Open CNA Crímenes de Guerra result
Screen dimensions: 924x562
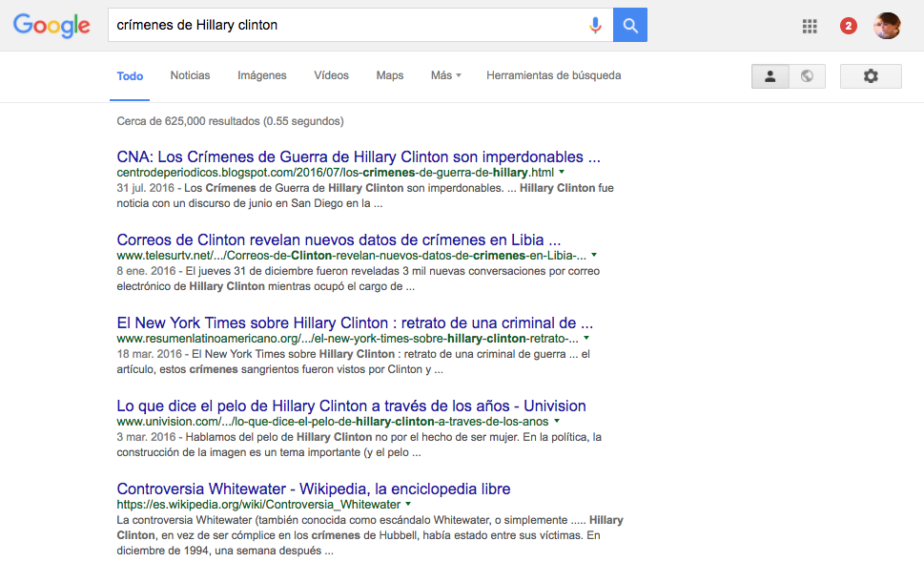tap(359, 156)
